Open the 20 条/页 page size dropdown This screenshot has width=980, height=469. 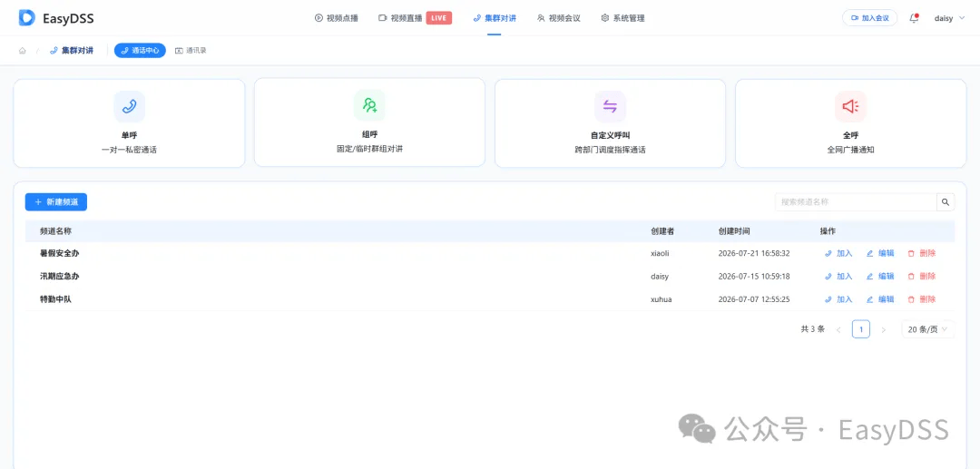(927, 329)
